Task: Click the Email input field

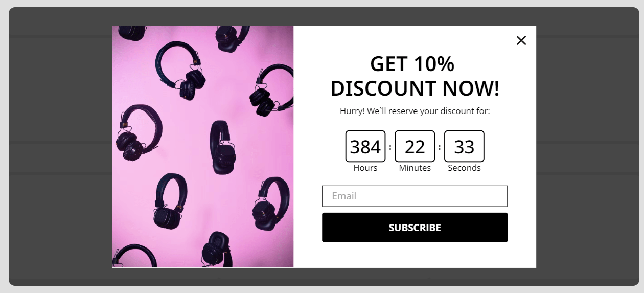Action: [x=415, y=196]
